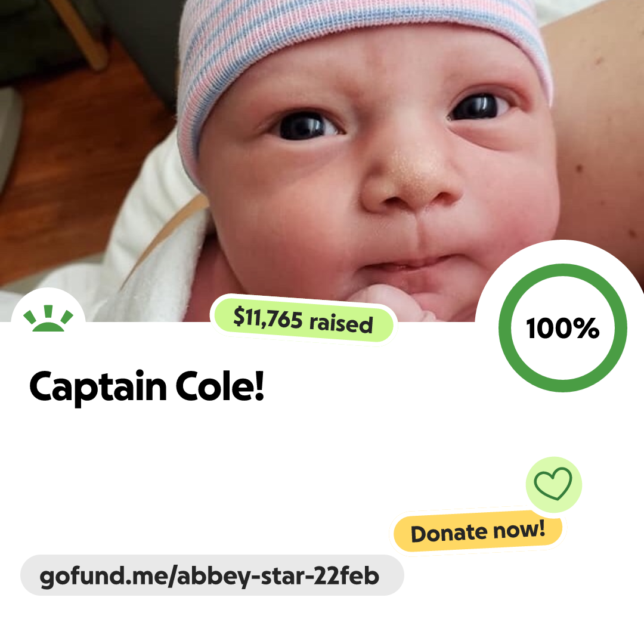Click the Donate now! button
The image size is (644, 644).
point(478,531)
